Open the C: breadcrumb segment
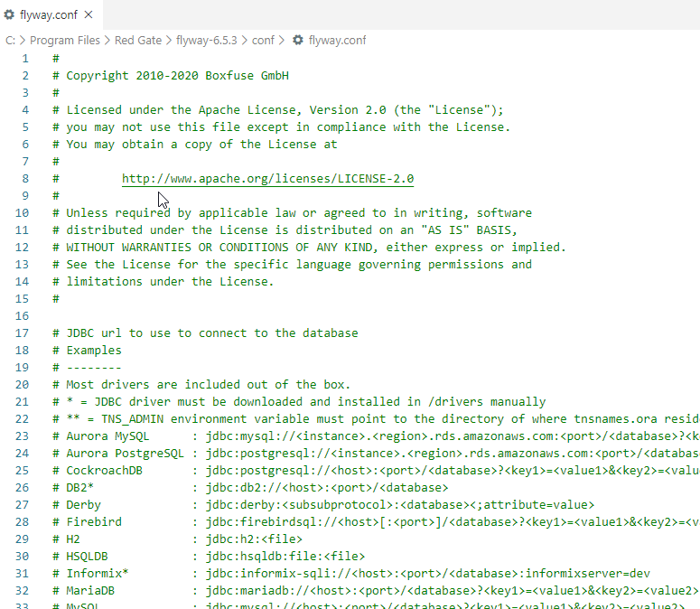700x609 pixels. coord(10,41)
